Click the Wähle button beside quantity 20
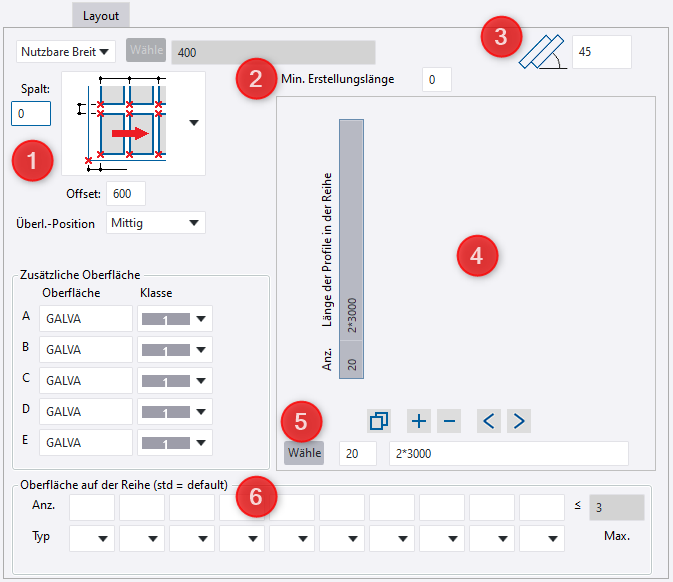 304,453
